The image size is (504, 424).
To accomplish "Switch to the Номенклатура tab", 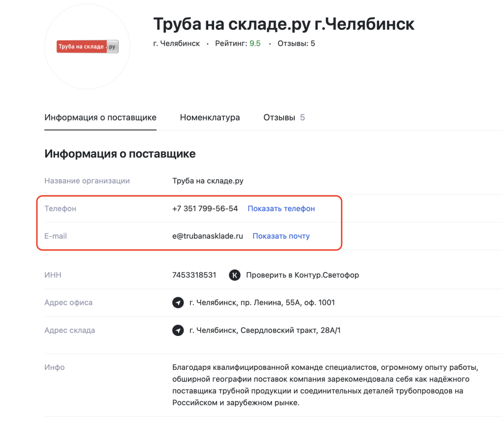I will 210,118.
